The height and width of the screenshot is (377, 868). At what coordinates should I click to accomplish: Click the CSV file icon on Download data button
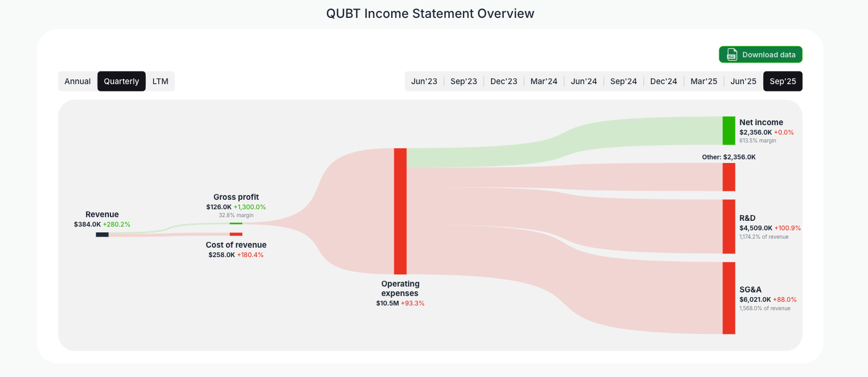pos(731,54)
